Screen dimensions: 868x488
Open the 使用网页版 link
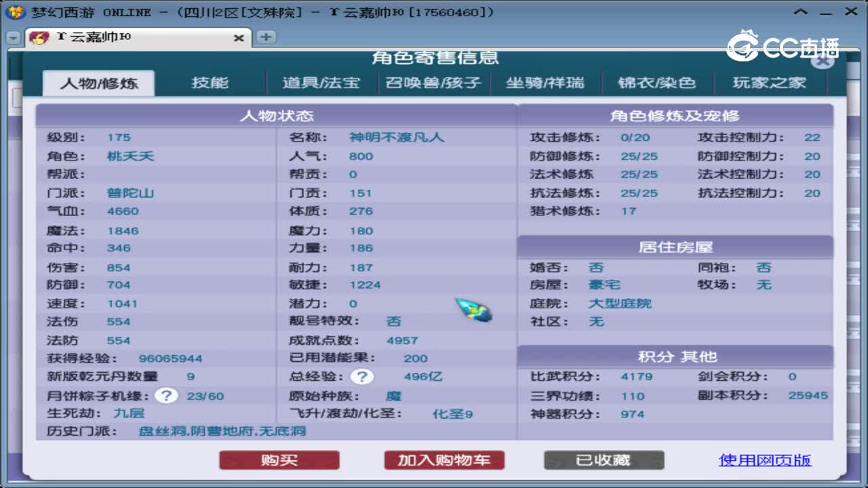(765, 460)
